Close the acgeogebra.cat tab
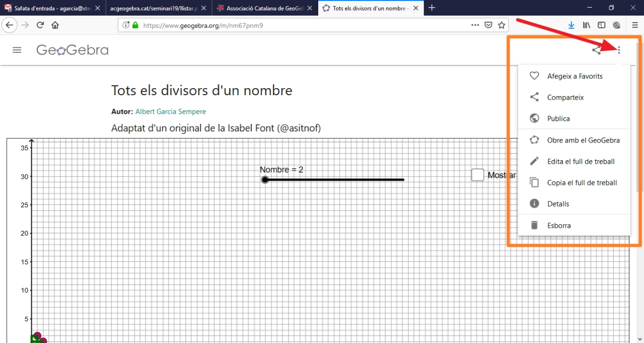644x343 pixels. coord(203,8)
